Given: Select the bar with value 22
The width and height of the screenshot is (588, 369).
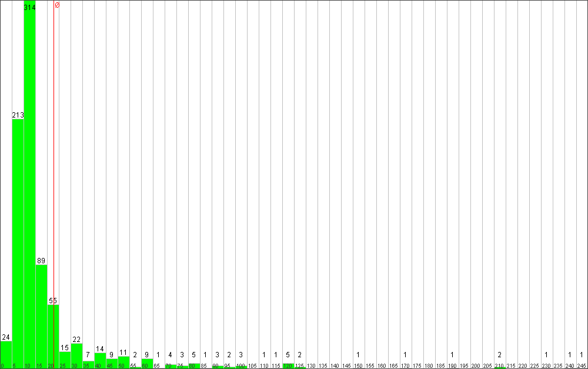Looking at the screenshot, I should click(76, 355).
